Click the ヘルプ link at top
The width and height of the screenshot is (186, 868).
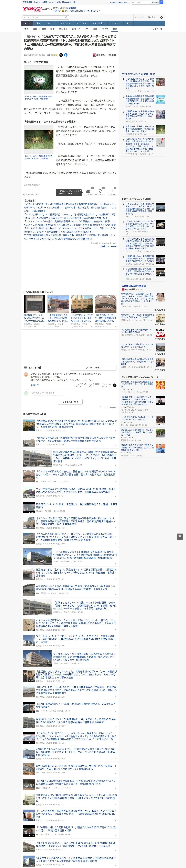[x=127, y=2]
